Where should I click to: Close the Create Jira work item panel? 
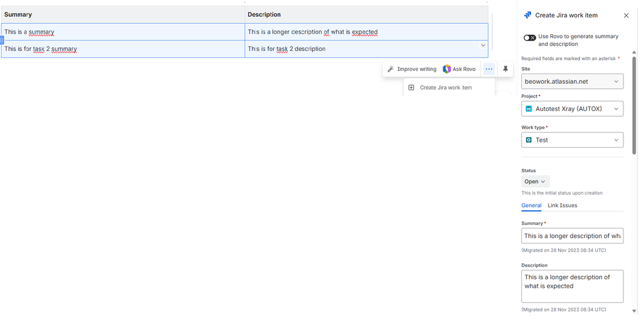[626, 15]
